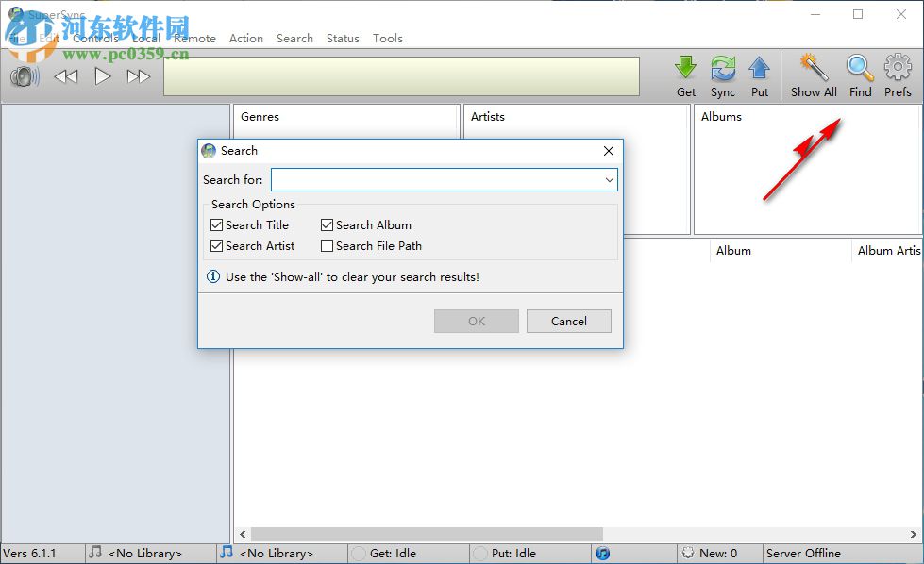
Task: Click the blue Put upload arrow
Action: [x=760, y=68]
